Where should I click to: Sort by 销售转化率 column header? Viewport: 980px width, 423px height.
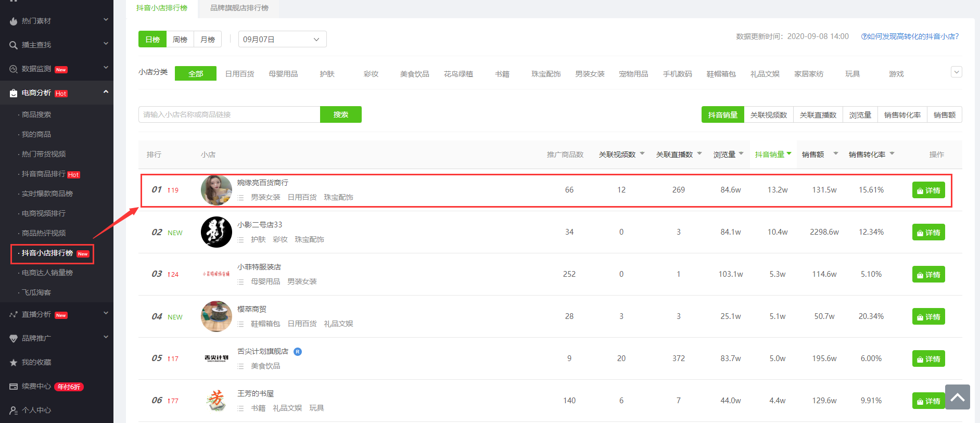[x=871, y=155]
